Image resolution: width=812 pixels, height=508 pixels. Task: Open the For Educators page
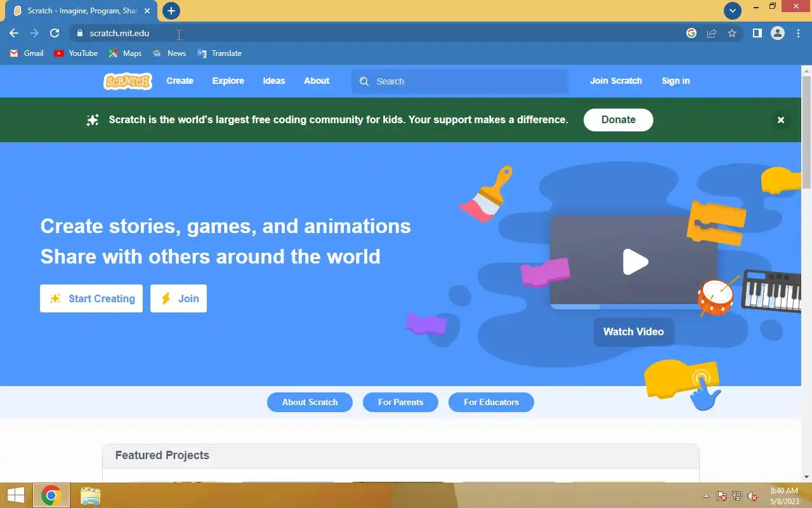pos(491,402)
